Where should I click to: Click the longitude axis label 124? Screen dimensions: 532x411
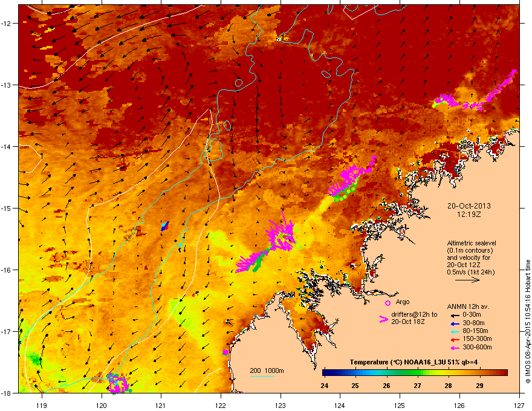coord(340,405)
